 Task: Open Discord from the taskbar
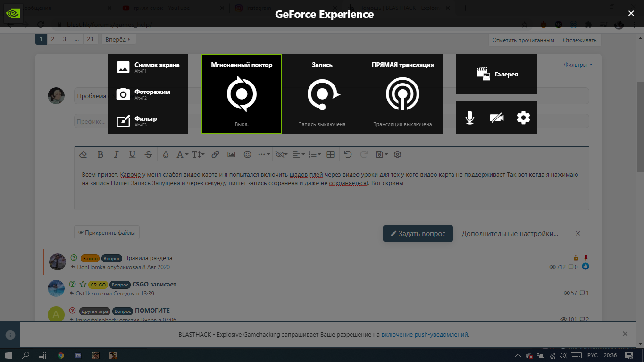pyautogui.click(x=78, y=355)
